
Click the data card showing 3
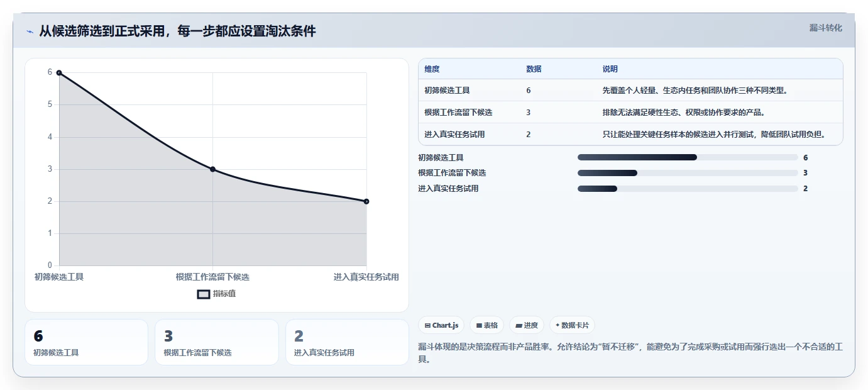(x=217, y=342)
